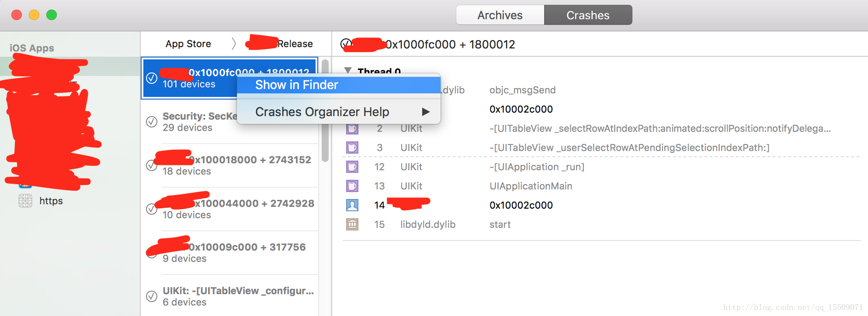Click frame 13 UIKit framework icon

click(x=352, y=186)
